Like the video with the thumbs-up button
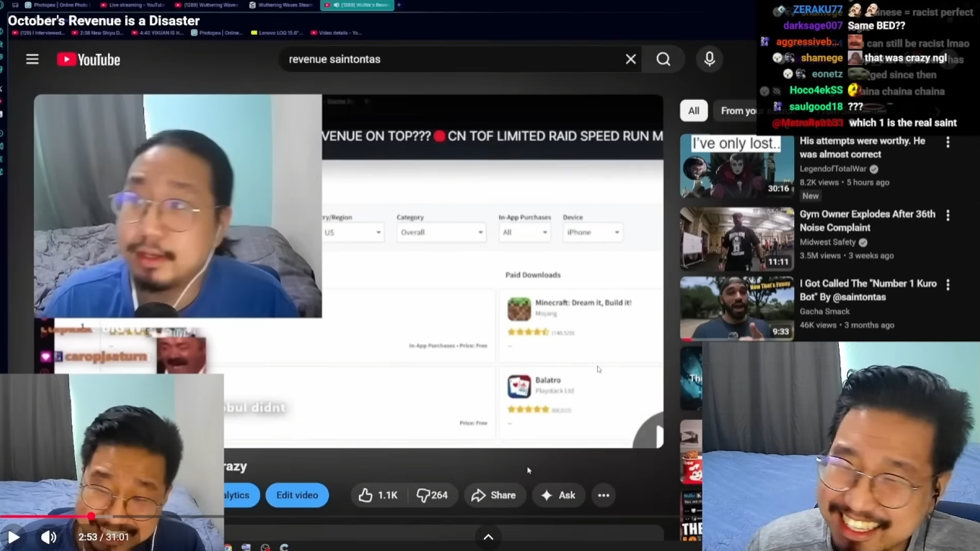This screenshot has width=980, height=551. (378, 495)
